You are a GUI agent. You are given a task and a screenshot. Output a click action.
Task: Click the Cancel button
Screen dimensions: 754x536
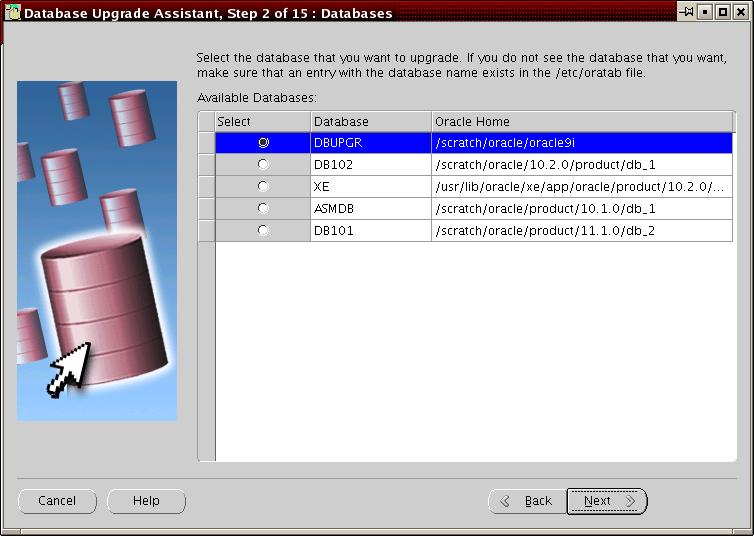coord(57,501)
